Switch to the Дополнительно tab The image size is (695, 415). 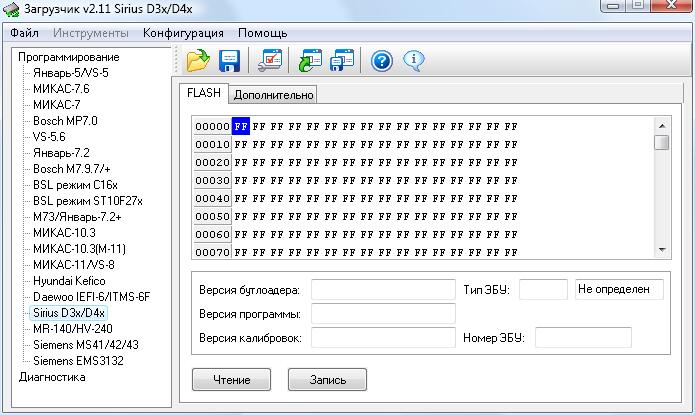click(274, 95)
